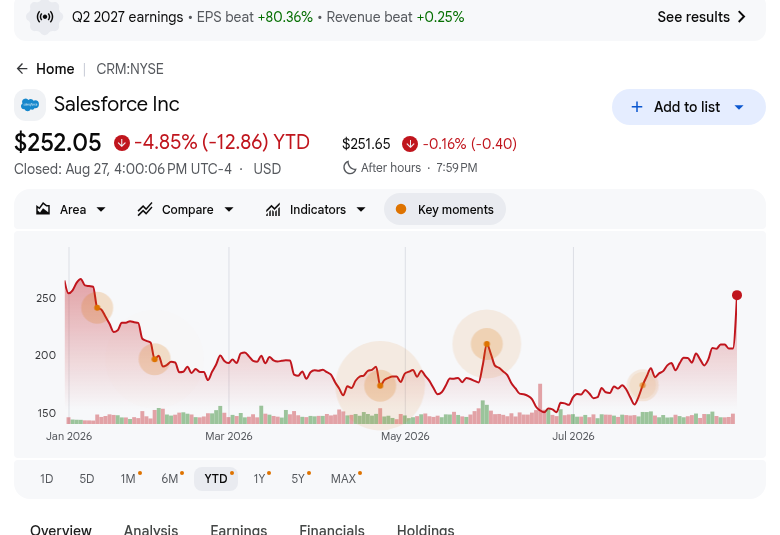Open the Earnings tab
This screenshot has height=535, width=780.
tap(238, 529)
